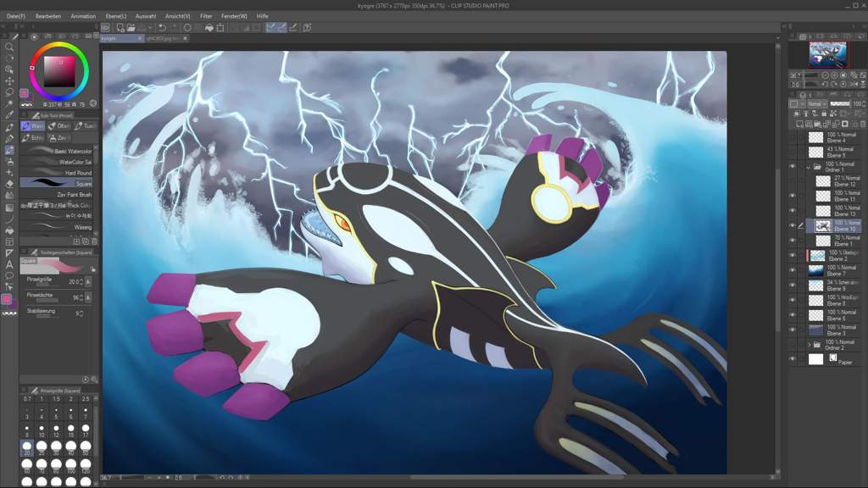Image resolution: width=868 pixels, height=488 pixels.
Task: Select the Airbrush tool
Action: (8, 161)
